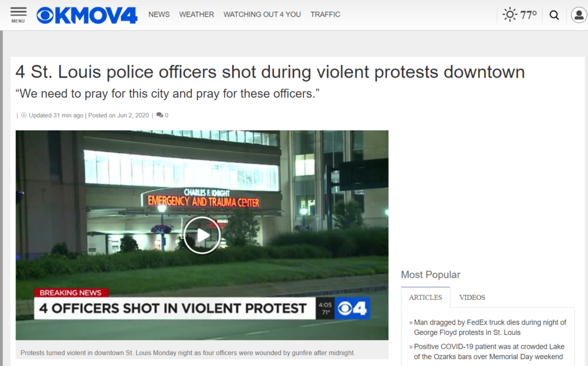Screen dimensions: 588x366
Task: Open the WEATHER menu
Action: click(x=196, y=14)
